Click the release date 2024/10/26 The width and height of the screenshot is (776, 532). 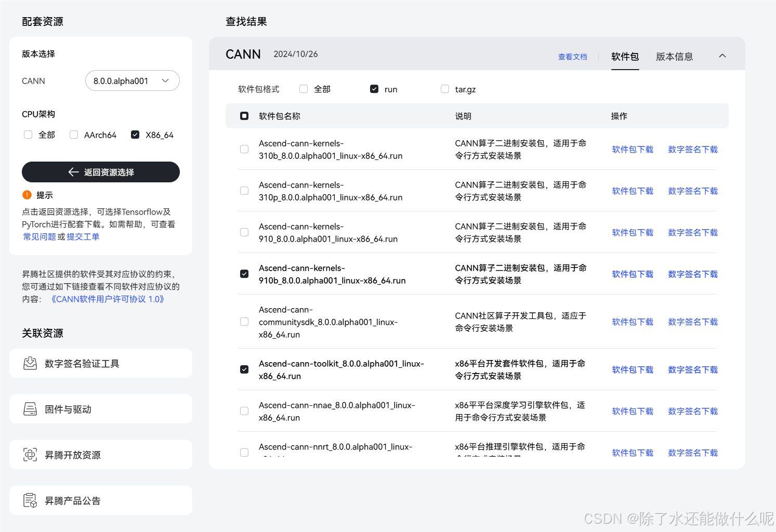(296, 54)
